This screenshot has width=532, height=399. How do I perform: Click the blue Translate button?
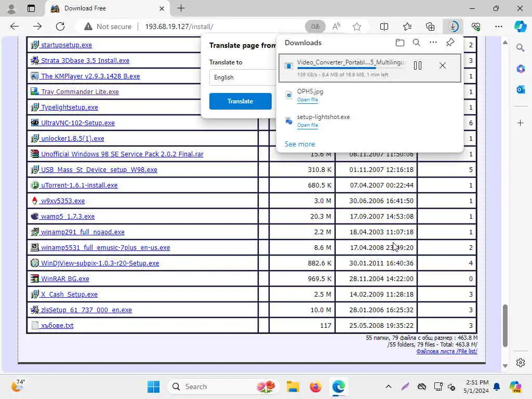pos(240,101)
